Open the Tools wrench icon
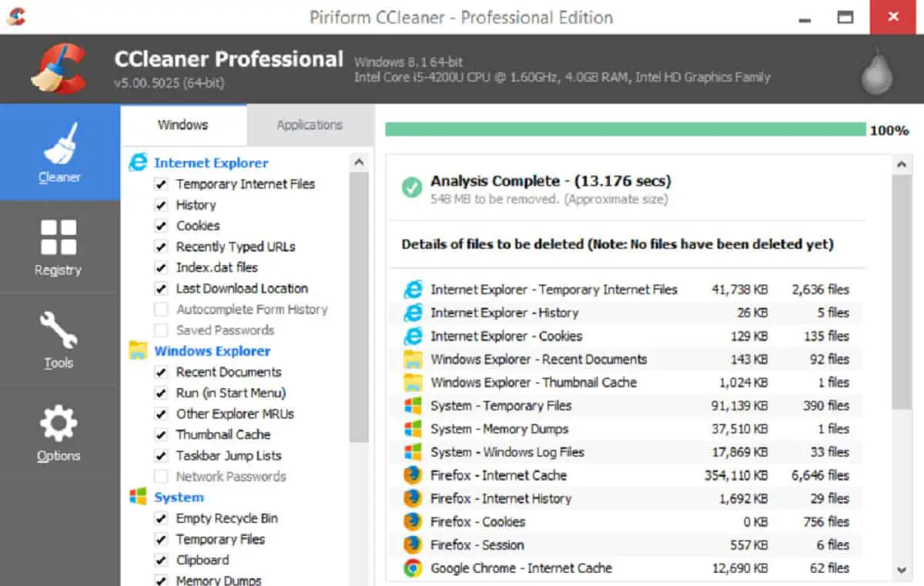The image size is (924, 586). [x=59, y=330]
